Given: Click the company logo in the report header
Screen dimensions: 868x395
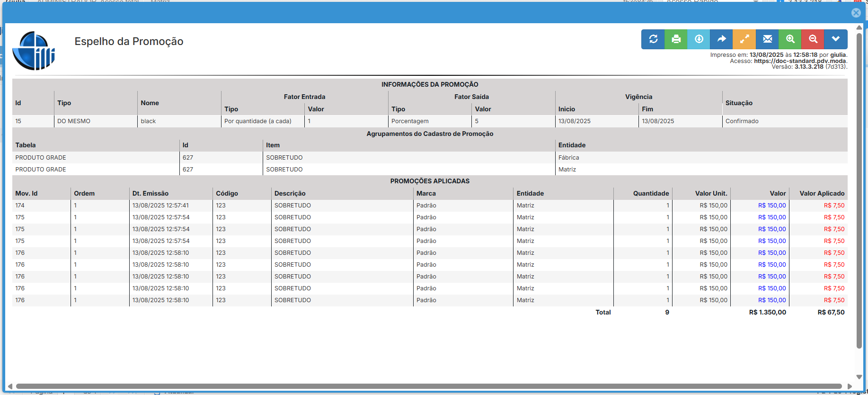Looking at the screenshot, I should click(34, 51).
